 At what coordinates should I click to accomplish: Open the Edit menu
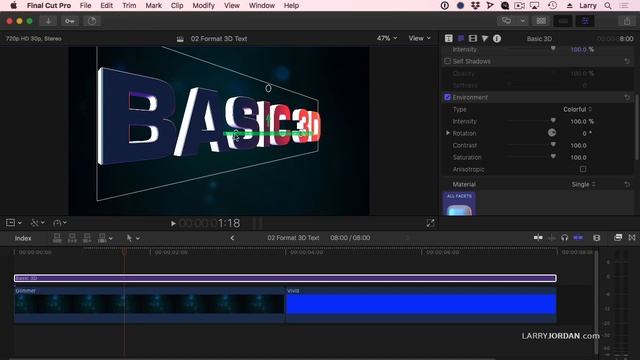tap(107, 6)
